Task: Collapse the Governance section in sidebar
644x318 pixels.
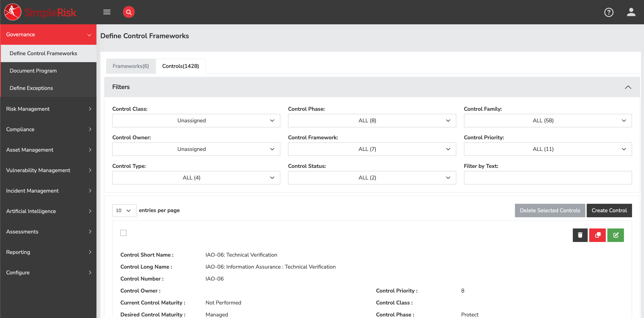Action: click(x=89, y=35)
